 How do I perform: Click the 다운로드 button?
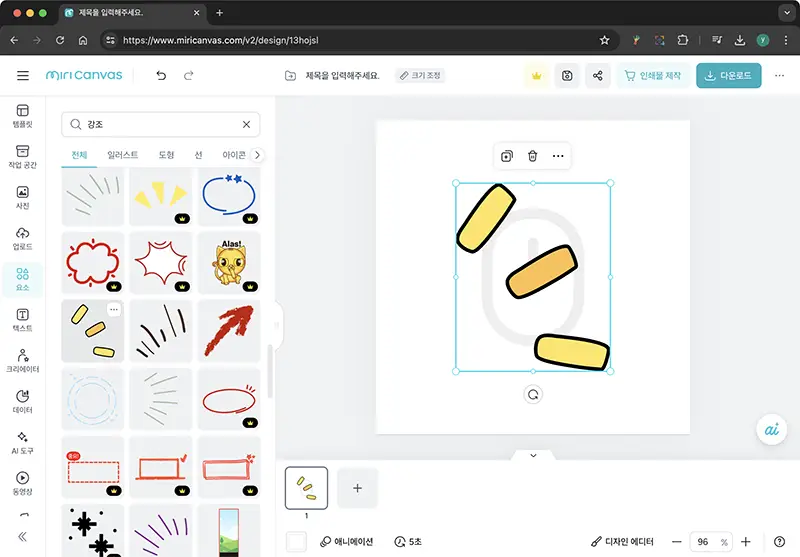729,76
